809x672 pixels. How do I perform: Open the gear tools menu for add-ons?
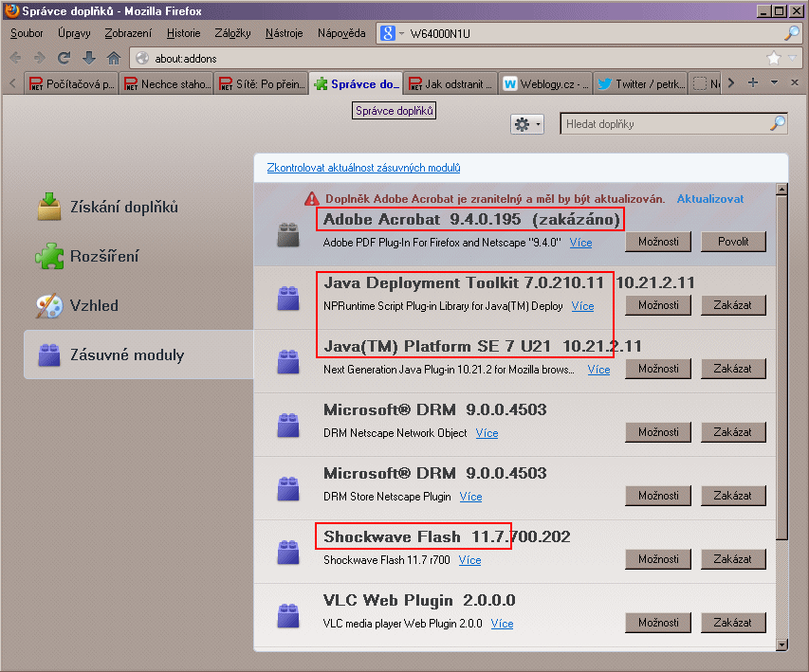(x=527, y=124)
